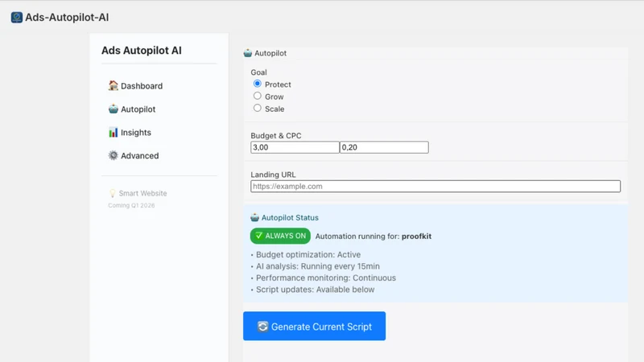Click the Advanced gear icon
The width and height of the screenshot is (644, 362).
[x=113, y=155]
